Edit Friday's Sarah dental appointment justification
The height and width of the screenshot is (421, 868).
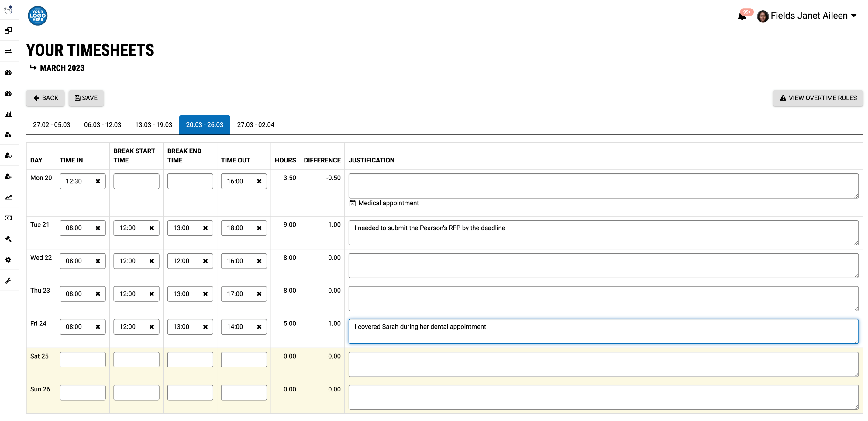click(604, 332)
